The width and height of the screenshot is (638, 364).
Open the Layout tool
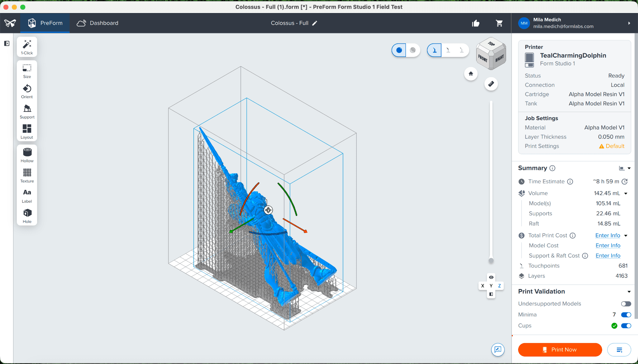pos(27,132)
